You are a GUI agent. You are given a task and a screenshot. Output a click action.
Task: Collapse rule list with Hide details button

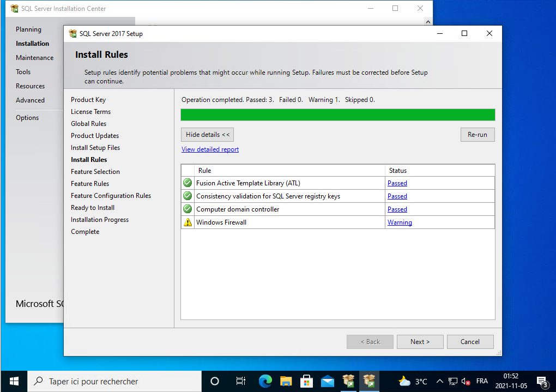[207, 135]
